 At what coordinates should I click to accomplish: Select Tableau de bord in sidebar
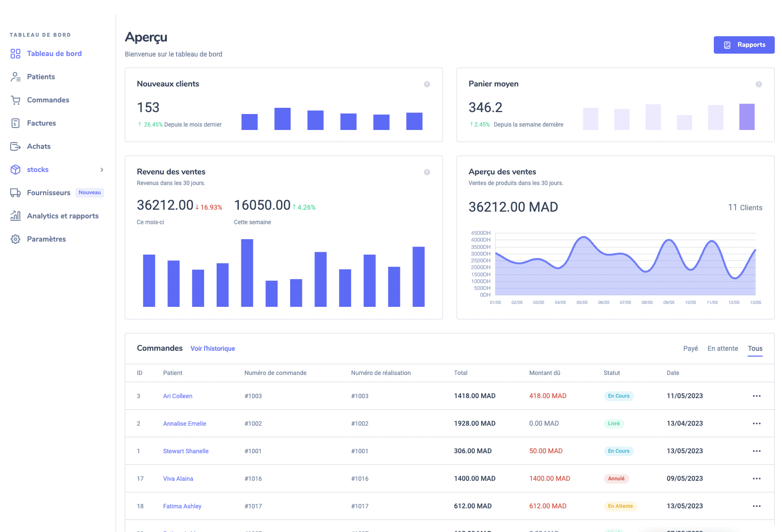click(x=54, y=54)
